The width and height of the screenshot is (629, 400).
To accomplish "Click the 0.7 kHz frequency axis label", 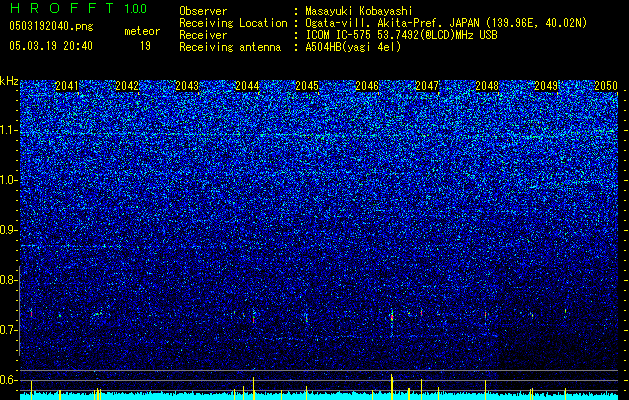I will click(x=8, y=330).
